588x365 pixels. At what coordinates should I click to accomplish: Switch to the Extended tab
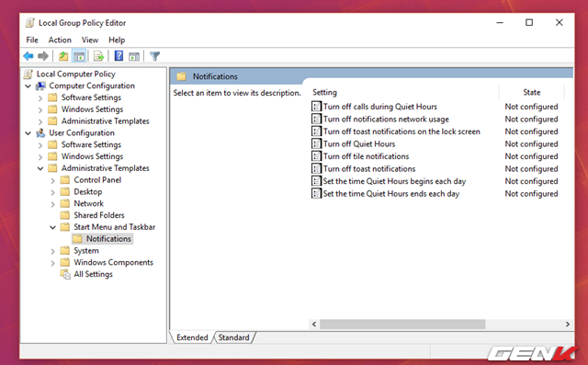click(x=192, y=337)
